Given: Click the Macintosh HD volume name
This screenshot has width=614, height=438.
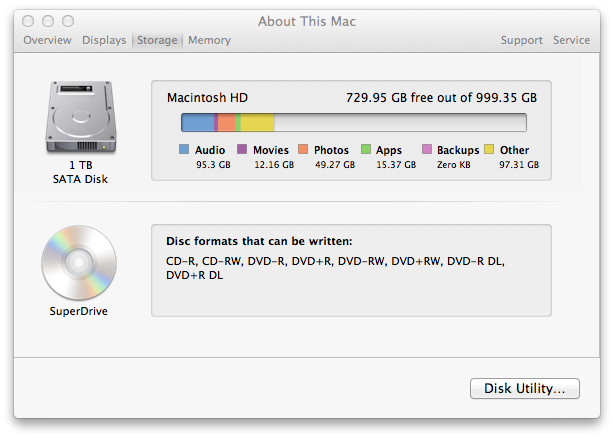Looking at the screenshot, I should pos(207,98).
